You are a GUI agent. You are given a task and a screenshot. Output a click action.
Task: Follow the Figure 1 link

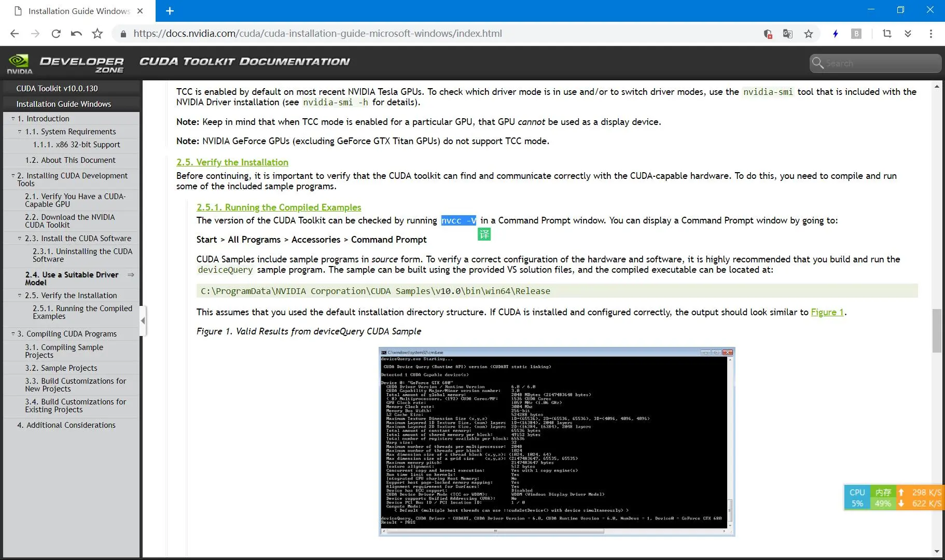tap(827, 312)
